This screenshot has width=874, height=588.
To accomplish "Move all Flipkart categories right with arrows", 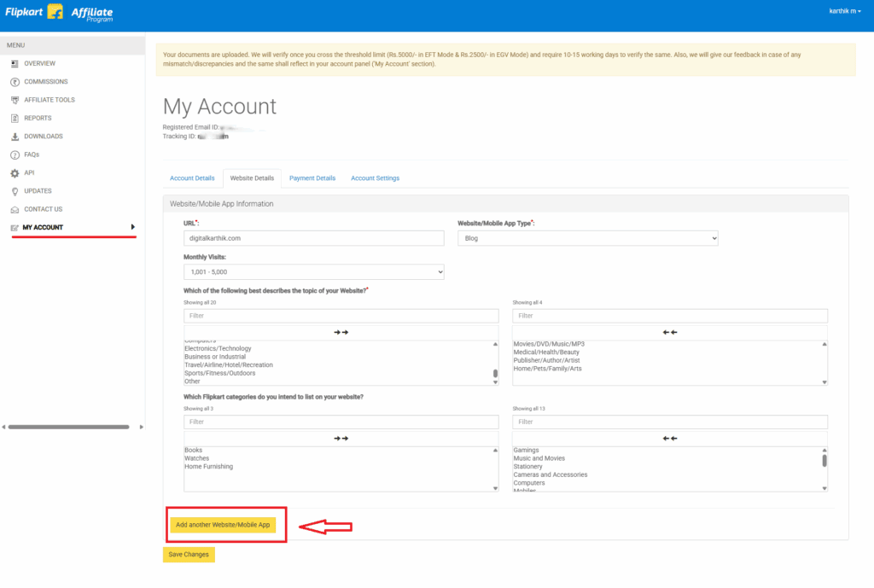I will pos(341,439).
